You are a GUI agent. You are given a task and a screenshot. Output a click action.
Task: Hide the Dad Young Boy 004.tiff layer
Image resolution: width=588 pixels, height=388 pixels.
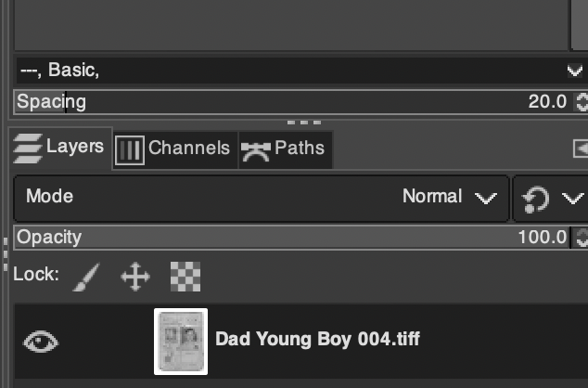click(41, 342)
